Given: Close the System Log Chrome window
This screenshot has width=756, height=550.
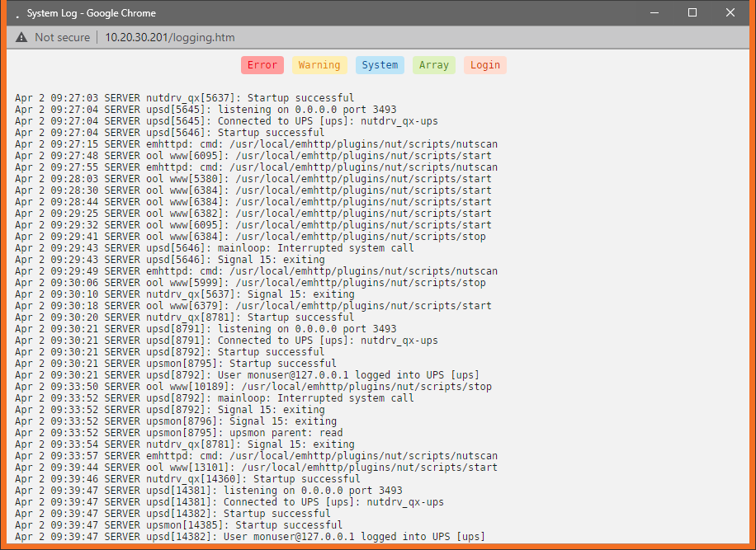Looking at the screenshot, I should click(730, 13).
